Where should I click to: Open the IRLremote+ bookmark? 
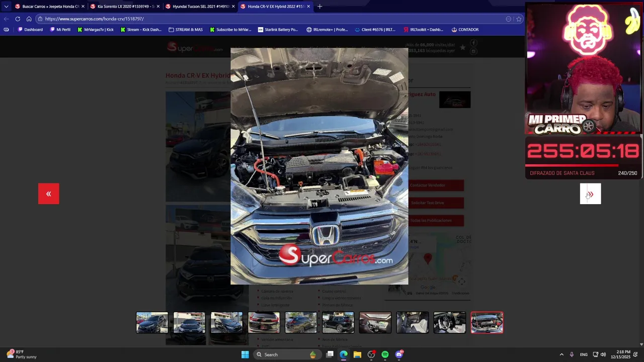[327, 30]
